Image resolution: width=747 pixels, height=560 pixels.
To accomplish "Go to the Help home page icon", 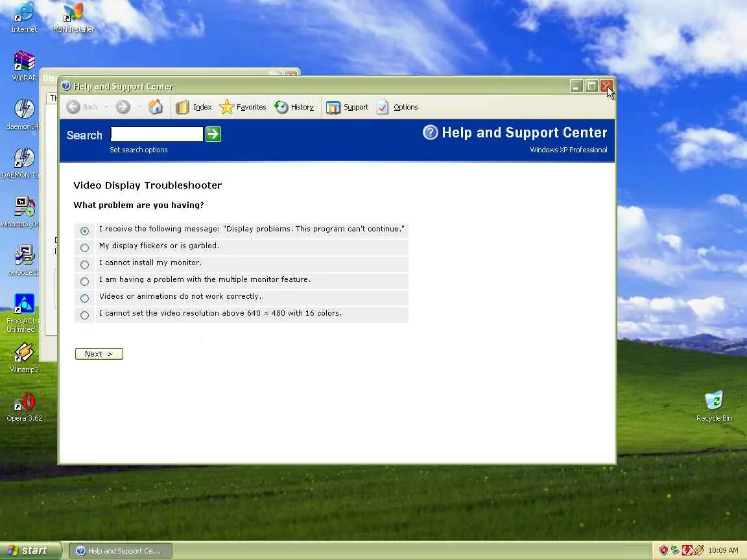I will tap(156, 107).
